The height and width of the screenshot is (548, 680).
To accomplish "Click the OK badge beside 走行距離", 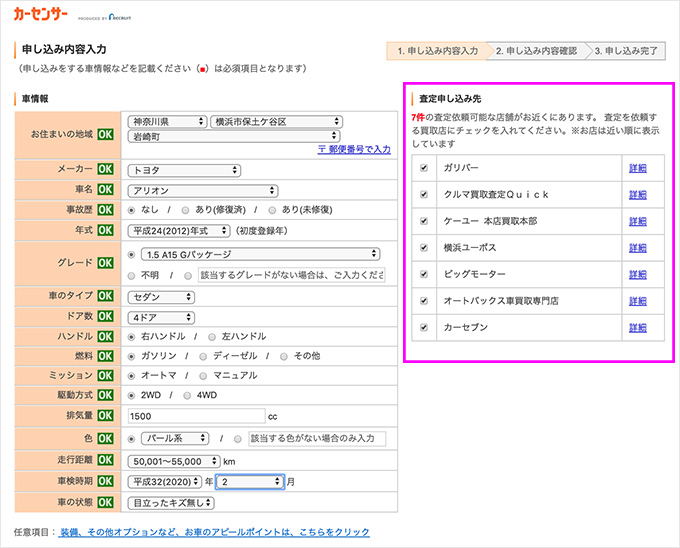I will pos(105,461).
